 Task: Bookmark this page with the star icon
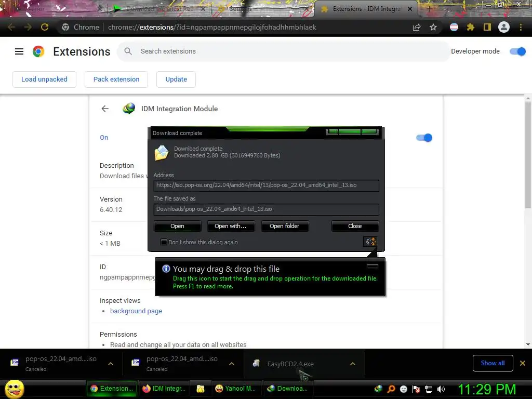[433, 27]
